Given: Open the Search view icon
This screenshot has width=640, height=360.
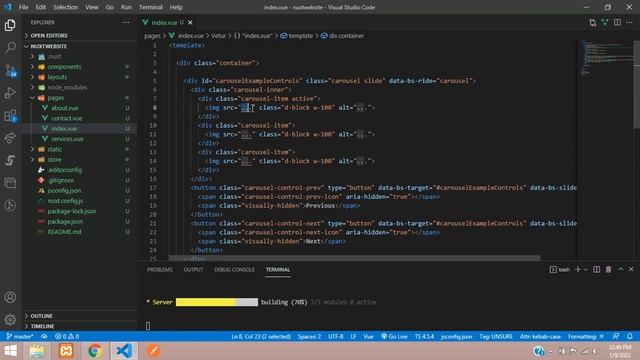Looking at the screenshot, I should pyautogui.click(x=10, y=47).
